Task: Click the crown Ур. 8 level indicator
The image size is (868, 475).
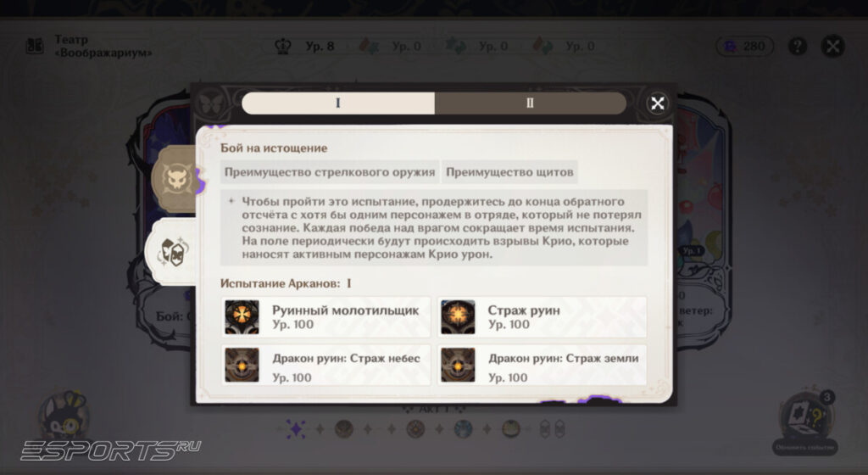Action: point(305,47)
